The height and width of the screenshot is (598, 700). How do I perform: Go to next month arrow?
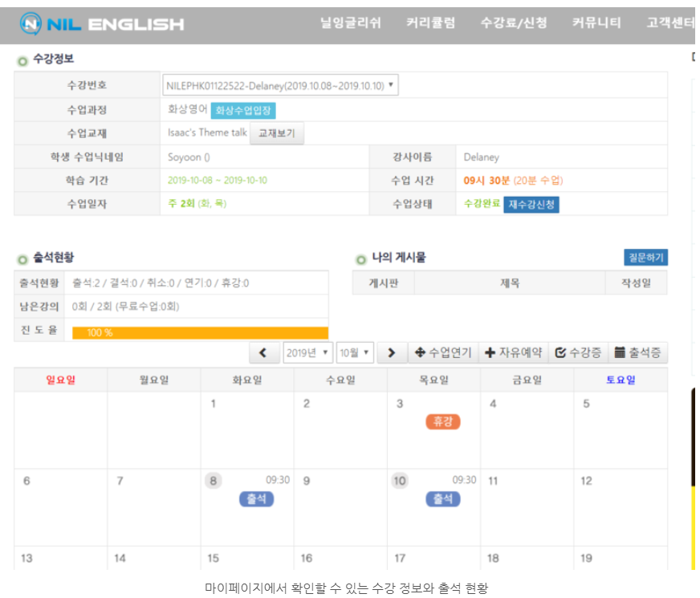coord(392,353)
